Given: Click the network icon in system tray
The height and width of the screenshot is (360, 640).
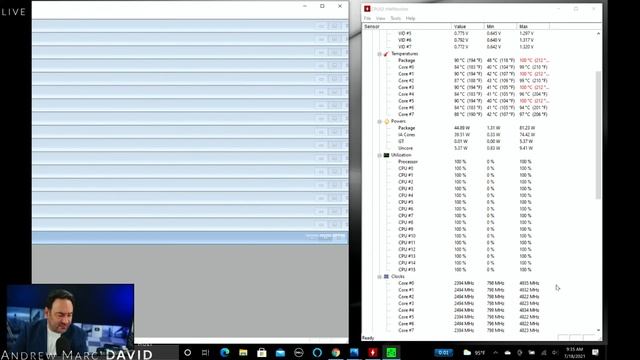Looking at the screenshot, I should click(x=544, y=353).
